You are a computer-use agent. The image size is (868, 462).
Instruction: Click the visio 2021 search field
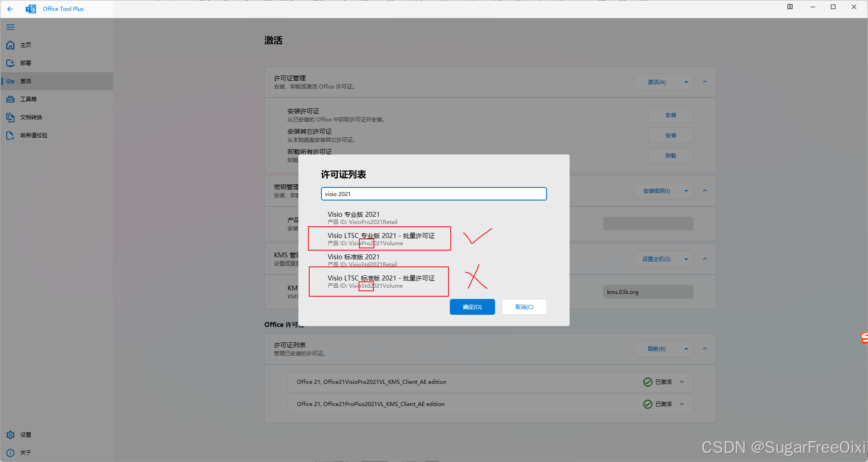coord(434,194)
